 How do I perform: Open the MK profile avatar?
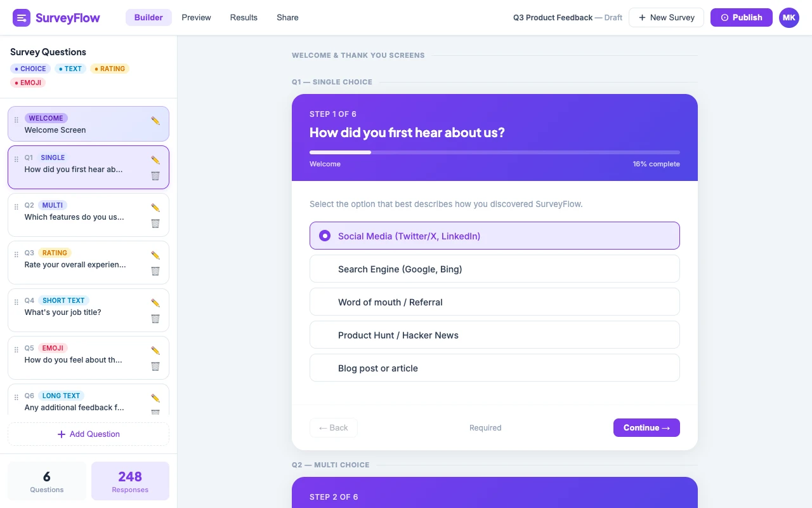pos(789,17)
